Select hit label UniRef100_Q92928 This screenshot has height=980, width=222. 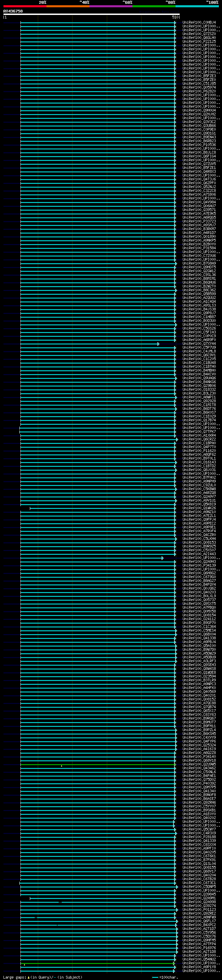199,401
